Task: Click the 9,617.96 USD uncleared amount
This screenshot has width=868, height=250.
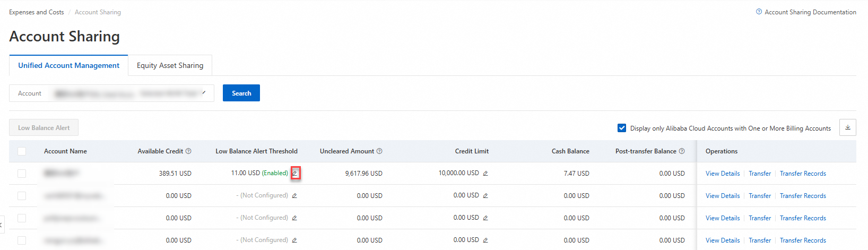Action: 363,174
